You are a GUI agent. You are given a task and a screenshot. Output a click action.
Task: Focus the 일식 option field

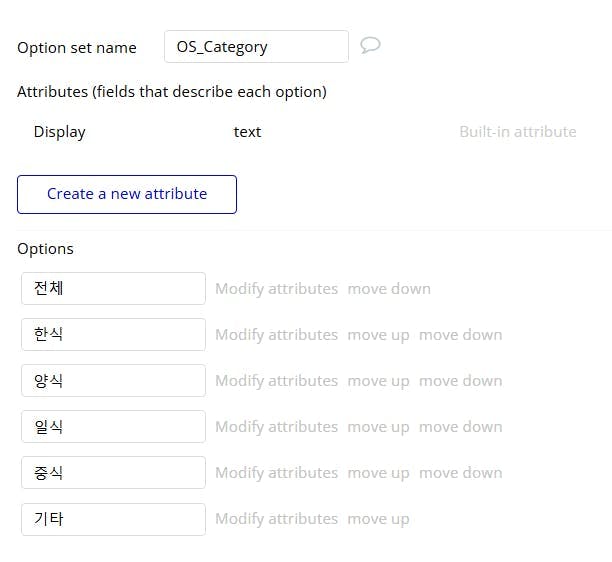[113, 427]
